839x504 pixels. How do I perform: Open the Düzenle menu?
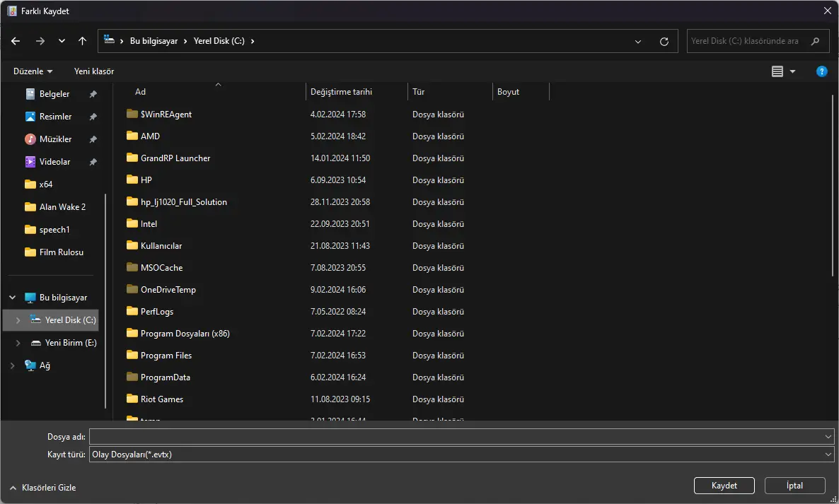point(33,71)
